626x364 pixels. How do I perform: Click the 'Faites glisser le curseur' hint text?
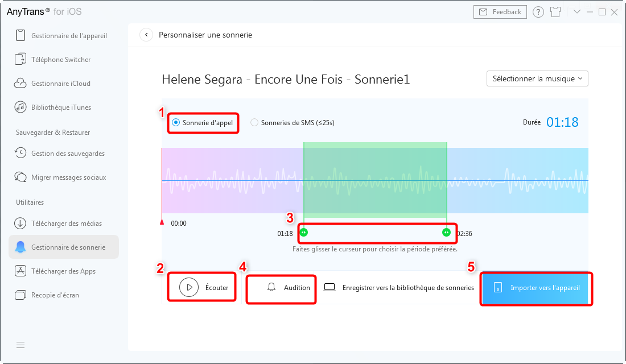(x=375, y=249)
